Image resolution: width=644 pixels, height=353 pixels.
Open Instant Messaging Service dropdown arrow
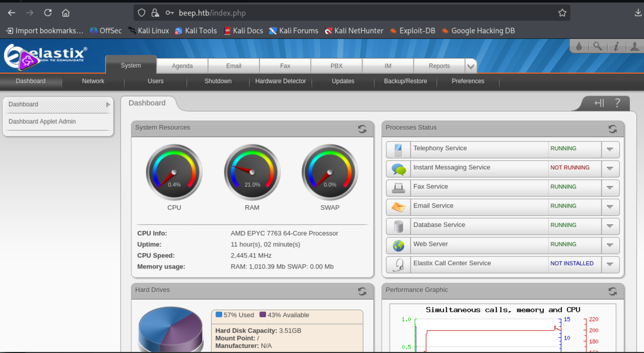click(x=610, y=168)
